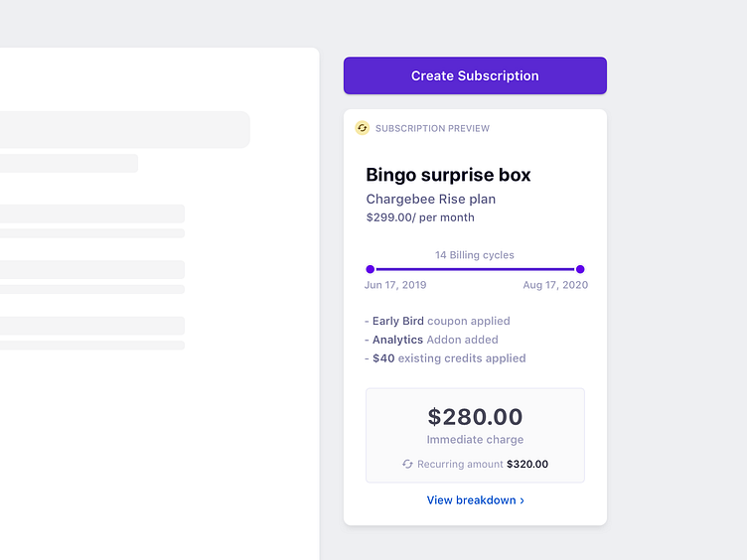Click the 14 Billing cycles label
Screen dimensions: 747x560
[x=475, y=255]
